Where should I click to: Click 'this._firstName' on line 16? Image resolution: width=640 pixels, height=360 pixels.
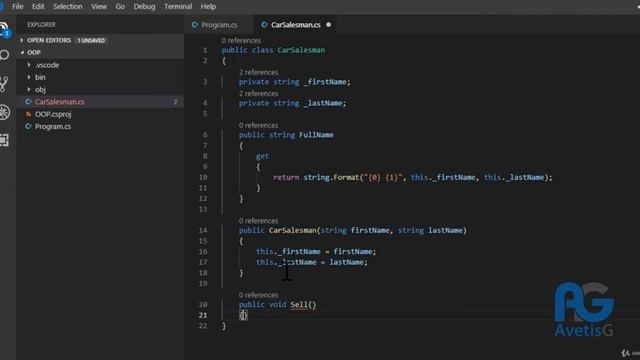pyautogui.click(x=288, y=252)
